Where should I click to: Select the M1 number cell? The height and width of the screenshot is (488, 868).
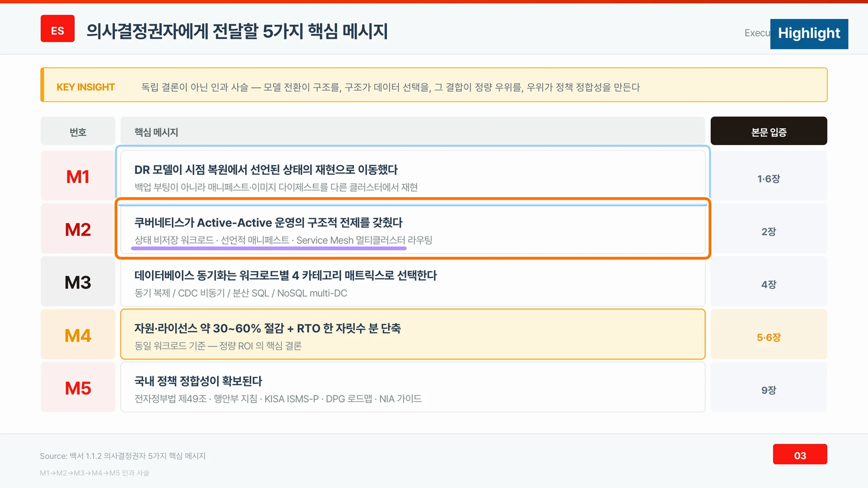78,176
